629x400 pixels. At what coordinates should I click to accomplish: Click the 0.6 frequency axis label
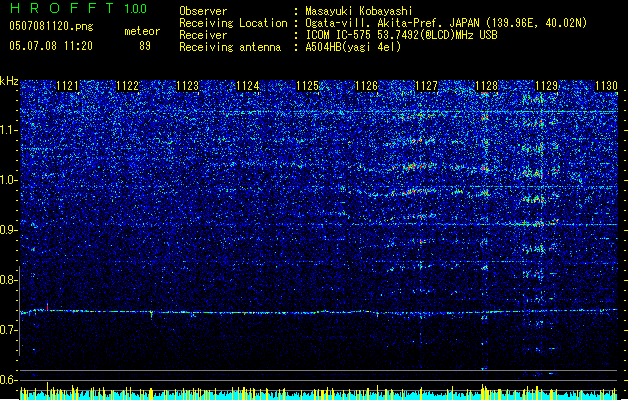9,380
